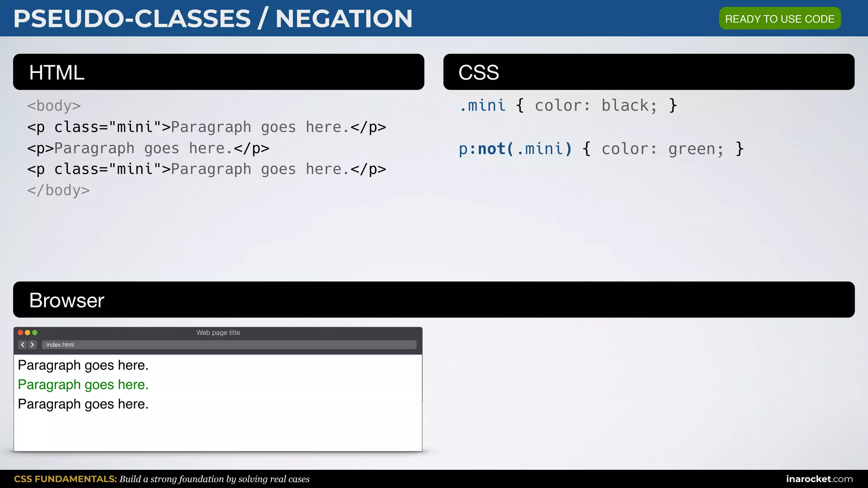Click the p:not(.mini) CSS rule

tap(601, 149)
